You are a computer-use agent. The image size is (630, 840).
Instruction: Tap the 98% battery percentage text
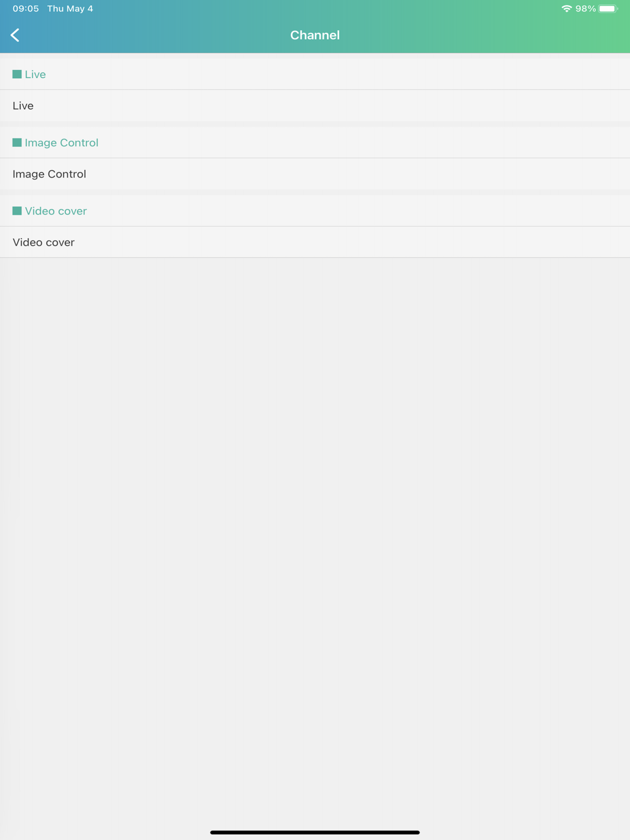coord(585,9)
